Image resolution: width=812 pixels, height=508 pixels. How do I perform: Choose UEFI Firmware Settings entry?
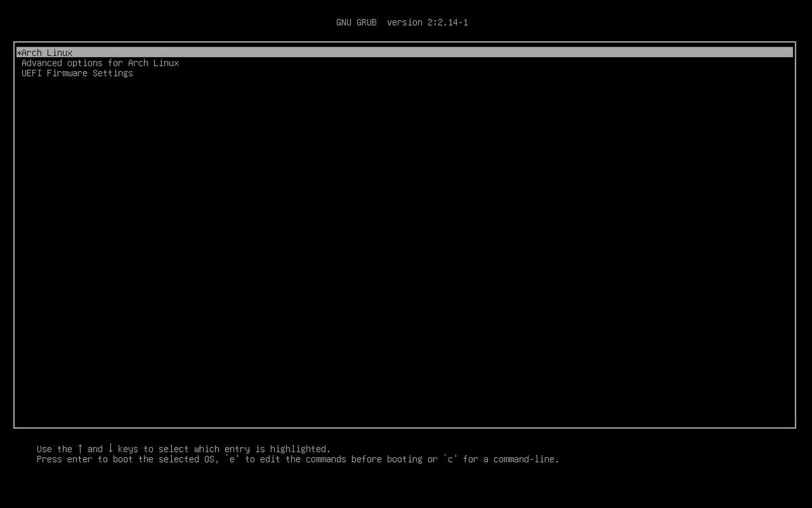click(x=77, y=73)
